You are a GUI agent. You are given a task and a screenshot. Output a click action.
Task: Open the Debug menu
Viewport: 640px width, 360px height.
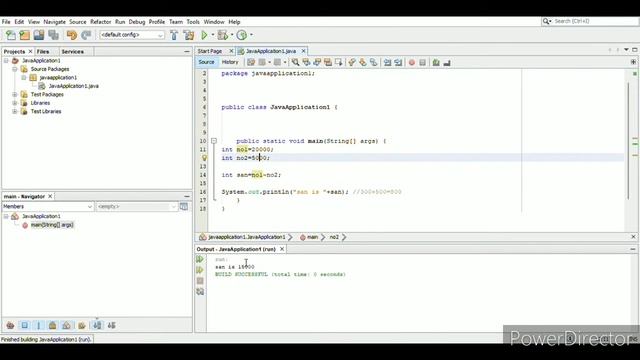pyautogui.click(x=137, y=22)
